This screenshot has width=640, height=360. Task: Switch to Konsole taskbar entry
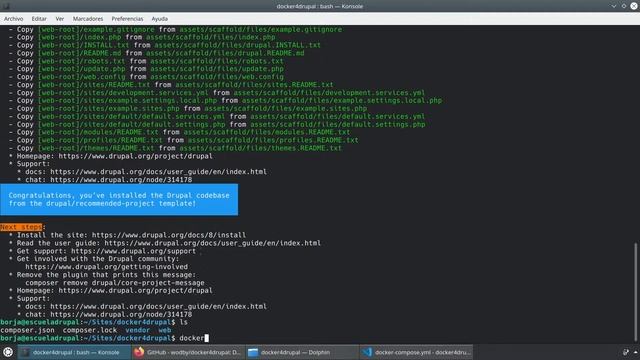point(75,352)
